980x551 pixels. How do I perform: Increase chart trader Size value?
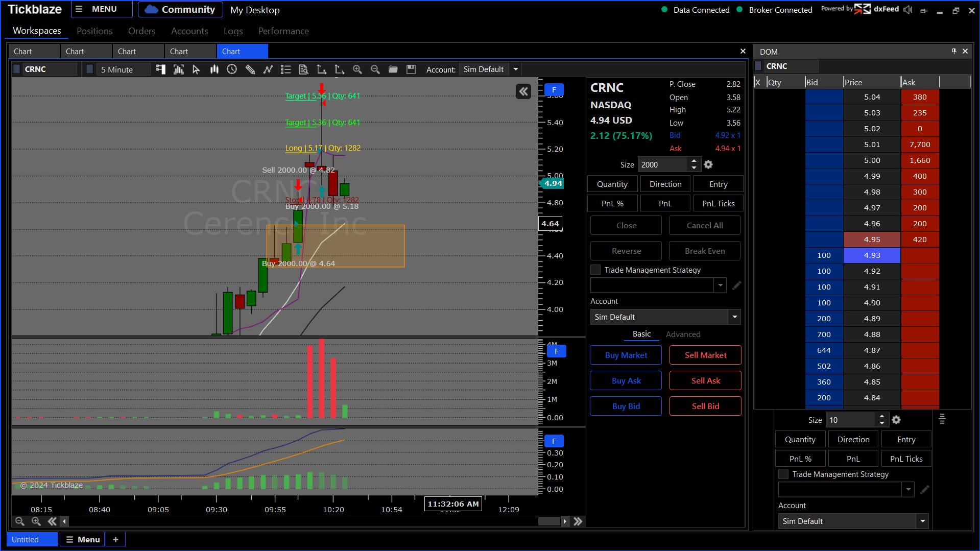point(694,161)
